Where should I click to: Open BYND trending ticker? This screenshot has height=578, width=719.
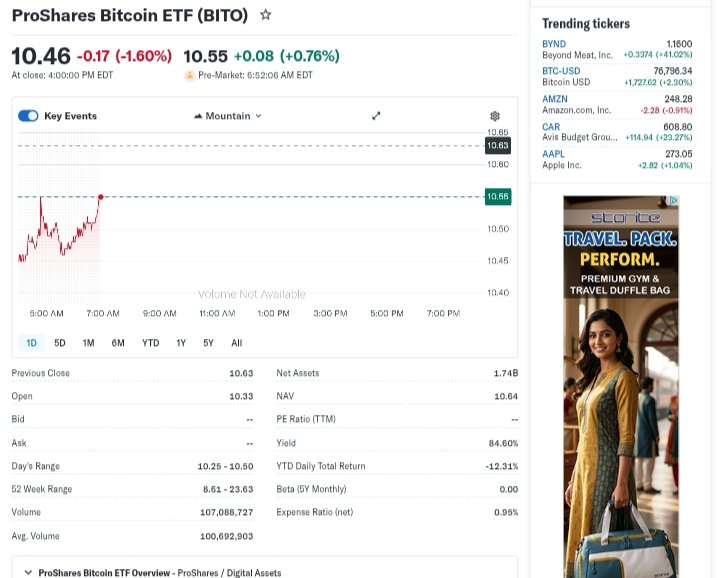tap(554, 44)
